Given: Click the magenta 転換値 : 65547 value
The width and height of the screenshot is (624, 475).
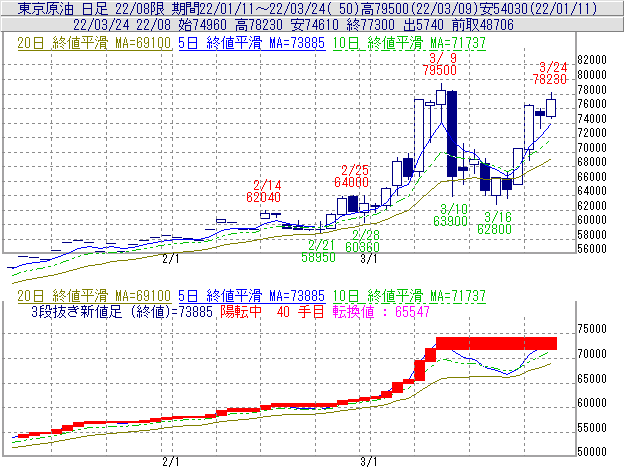Looking at the screenshot, I should point(381,311).
